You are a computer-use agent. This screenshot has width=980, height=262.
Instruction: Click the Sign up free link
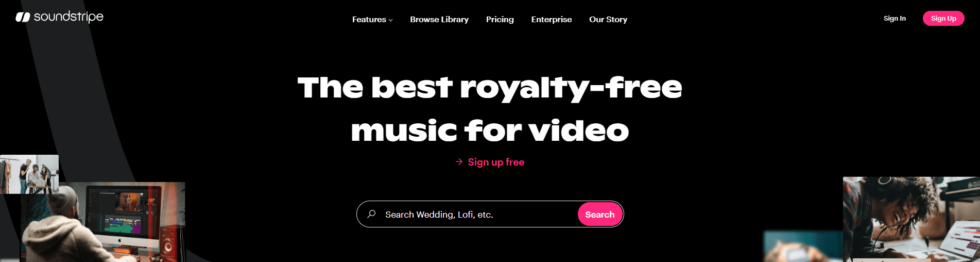click(496, 162)
